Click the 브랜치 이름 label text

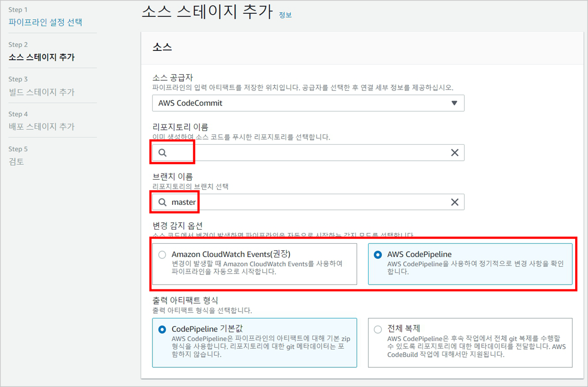tap(173, 176)
